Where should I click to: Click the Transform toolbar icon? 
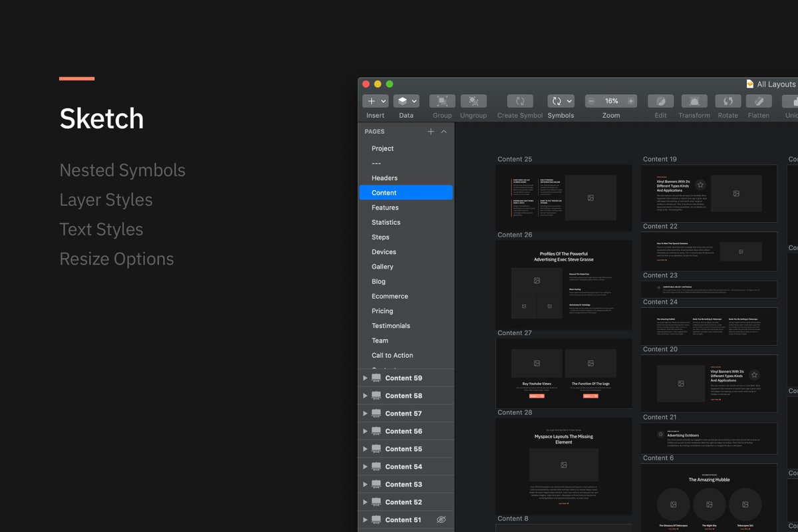click(694, 101)
